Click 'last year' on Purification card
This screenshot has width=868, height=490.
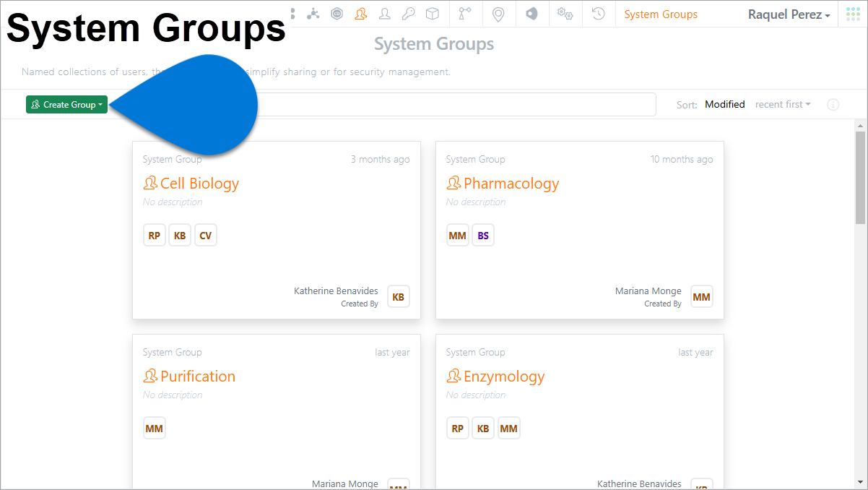392,353
